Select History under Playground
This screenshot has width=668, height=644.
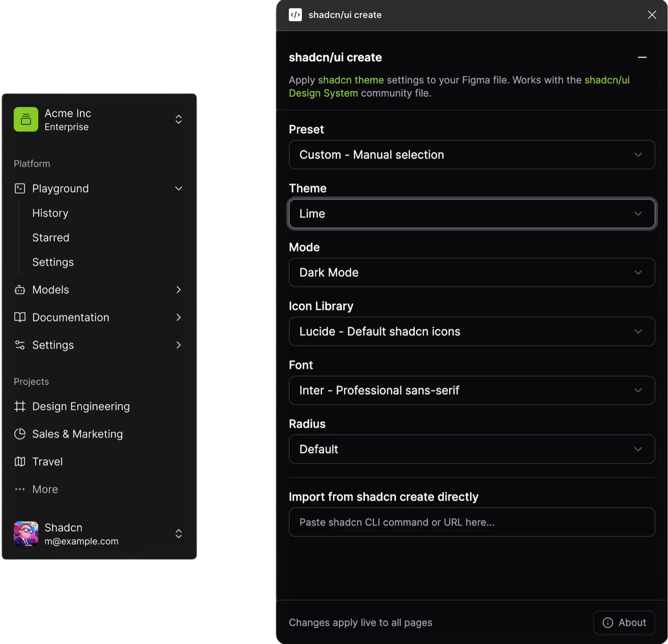[x=50, y=213]
